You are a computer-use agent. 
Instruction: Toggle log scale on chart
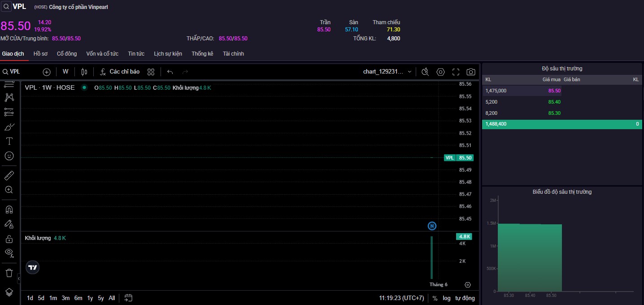(446, 298)
